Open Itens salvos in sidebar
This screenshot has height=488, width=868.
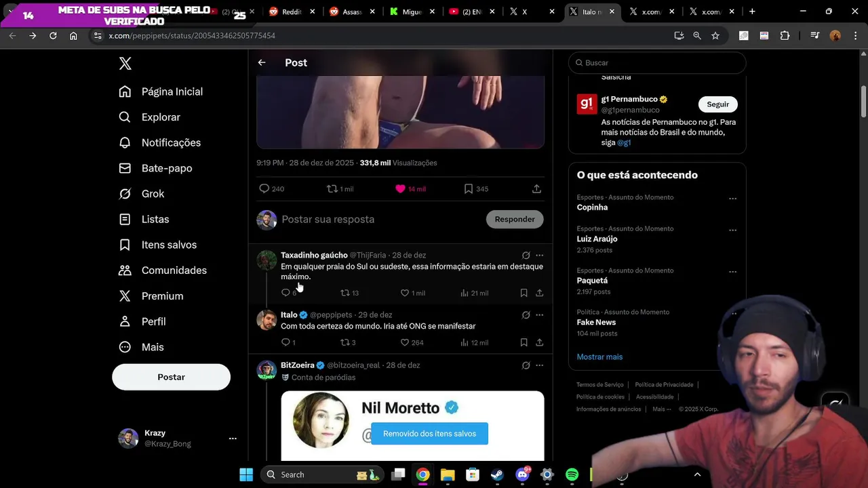point(157,245)
